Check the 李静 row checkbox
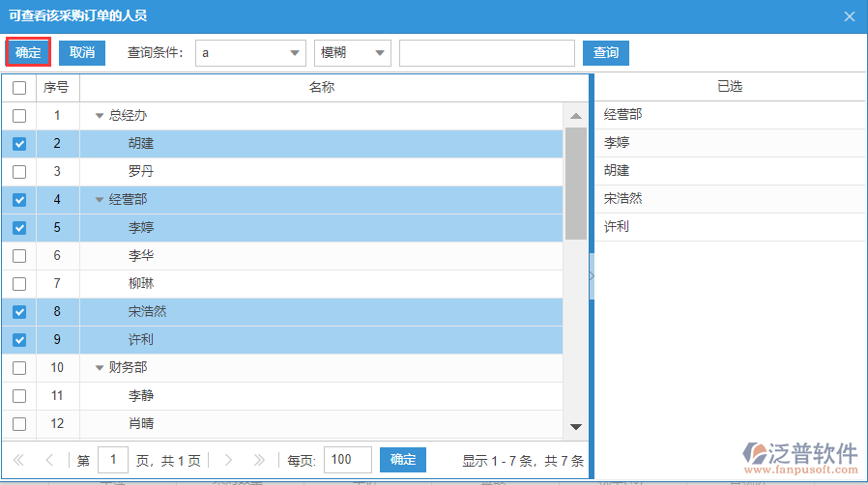This screenshot has width=868, height=485. point(19,396)
